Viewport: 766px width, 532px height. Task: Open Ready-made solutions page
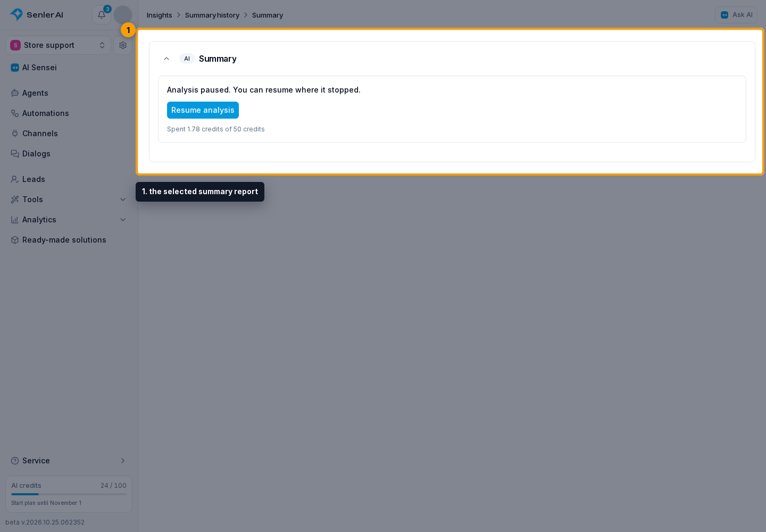click(69, 240)
